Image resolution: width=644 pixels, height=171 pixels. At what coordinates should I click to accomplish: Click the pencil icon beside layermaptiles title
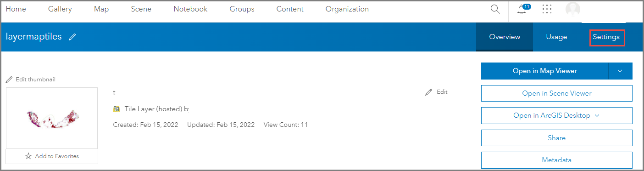point(72,37)
